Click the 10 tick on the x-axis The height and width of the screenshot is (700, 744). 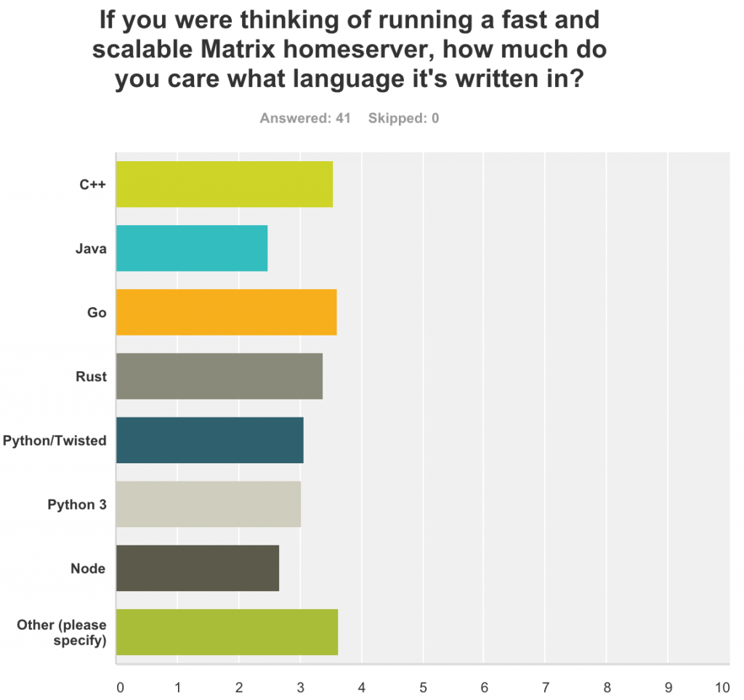[x=722, y=687]
